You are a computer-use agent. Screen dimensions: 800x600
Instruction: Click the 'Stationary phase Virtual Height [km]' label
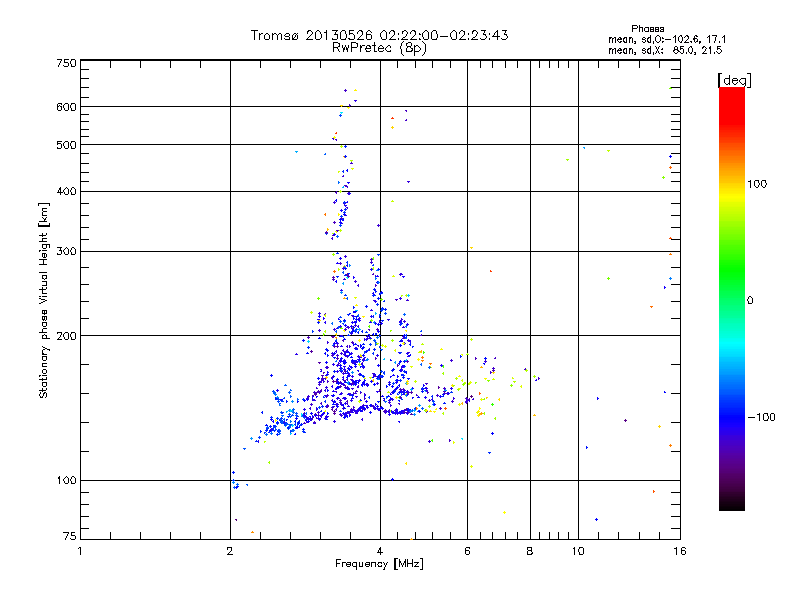tap(44, 300)
